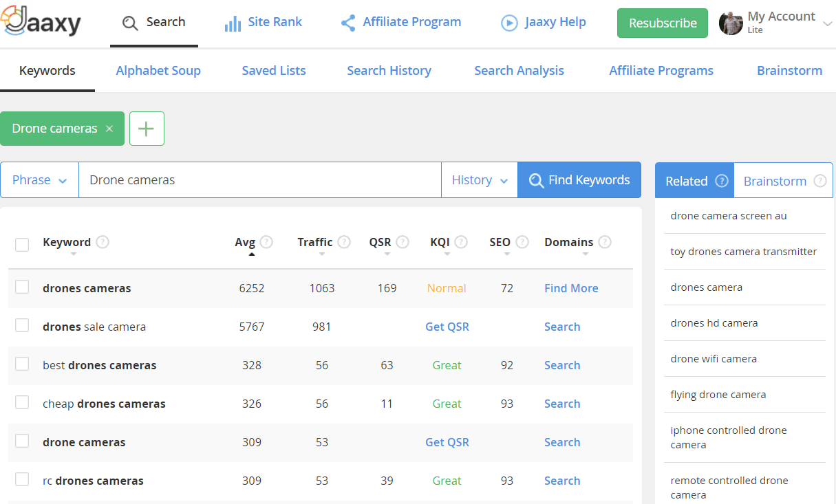
Task: Click the Jaaxy logo
Action: [x=42, y=23]
